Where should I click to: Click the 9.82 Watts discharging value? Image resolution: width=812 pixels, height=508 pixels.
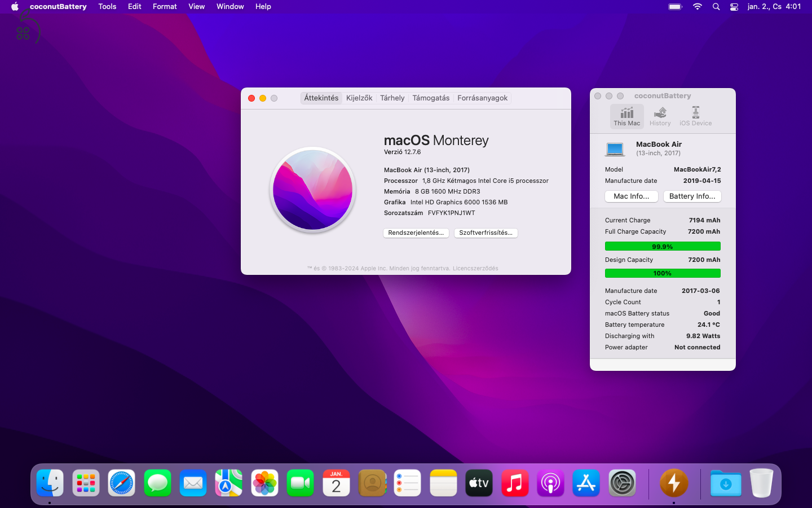tap(703, 336)
